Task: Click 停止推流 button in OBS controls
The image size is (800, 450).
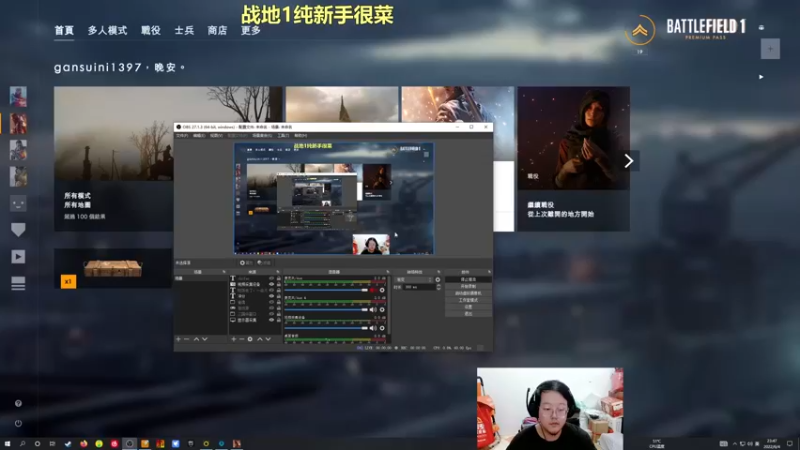Action: point(469,279)
